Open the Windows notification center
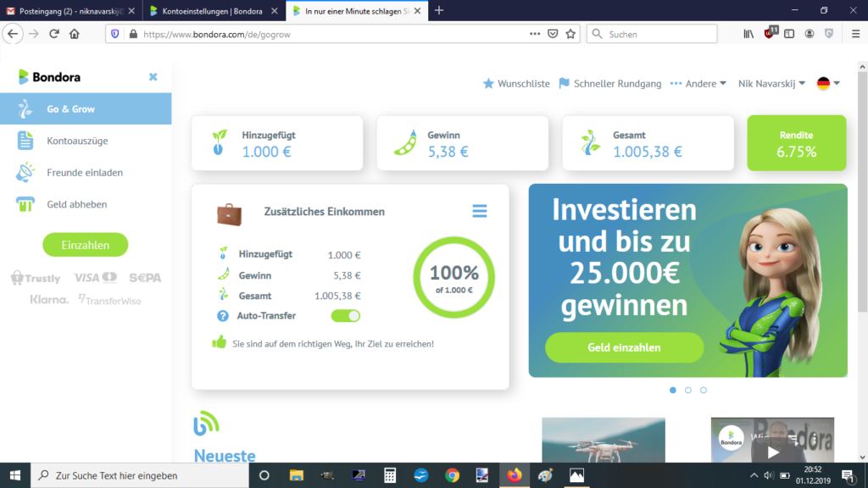Viewport: 868px width, 488px height. pos(848,475)
